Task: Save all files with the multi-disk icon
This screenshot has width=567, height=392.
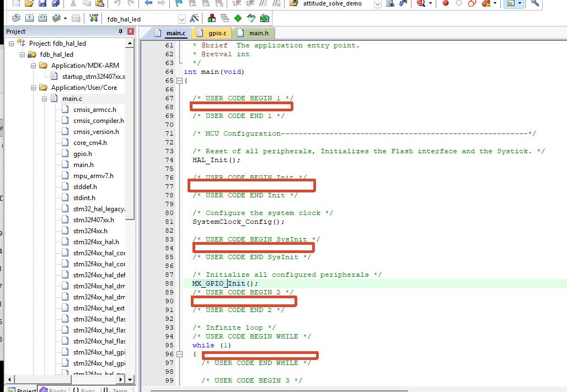Action: [55, 3]
